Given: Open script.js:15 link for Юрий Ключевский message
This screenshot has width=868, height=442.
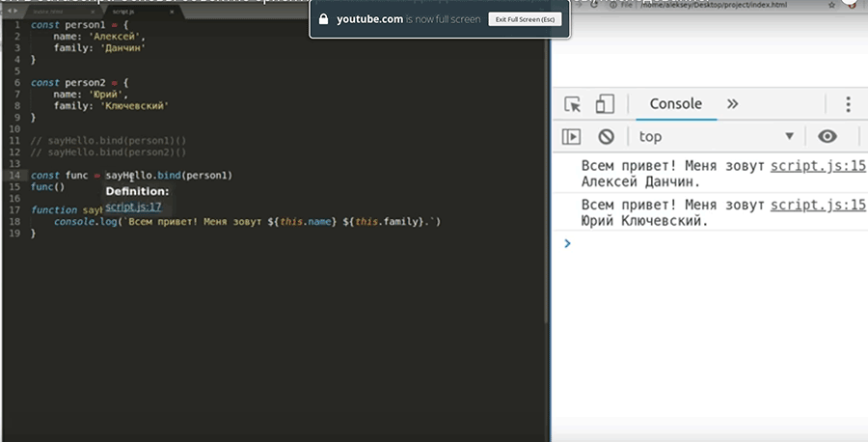Looking at the screenshot, I should 818,205.
